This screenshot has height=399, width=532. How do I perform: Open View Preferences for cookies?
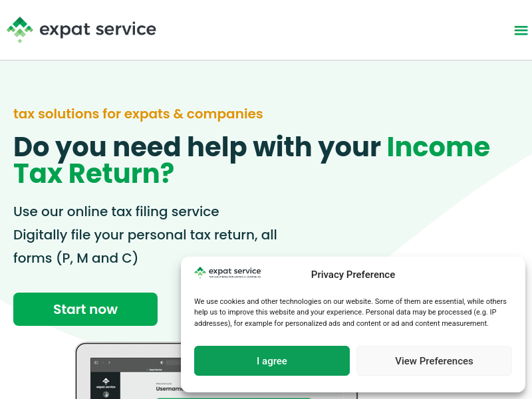pos(434,360)
